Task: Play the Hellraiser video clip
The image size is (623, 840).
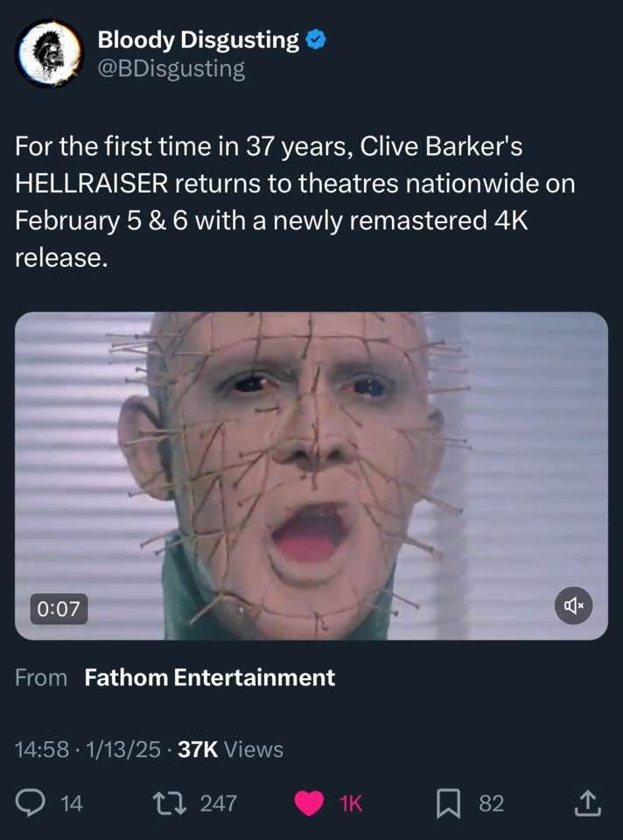Action: point(311,476)
